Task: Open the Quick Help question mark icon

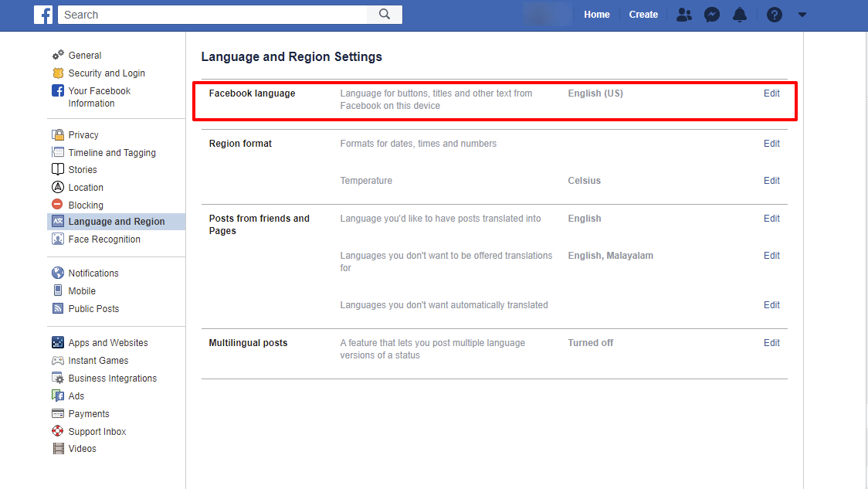Action: [x=775, y=15]
